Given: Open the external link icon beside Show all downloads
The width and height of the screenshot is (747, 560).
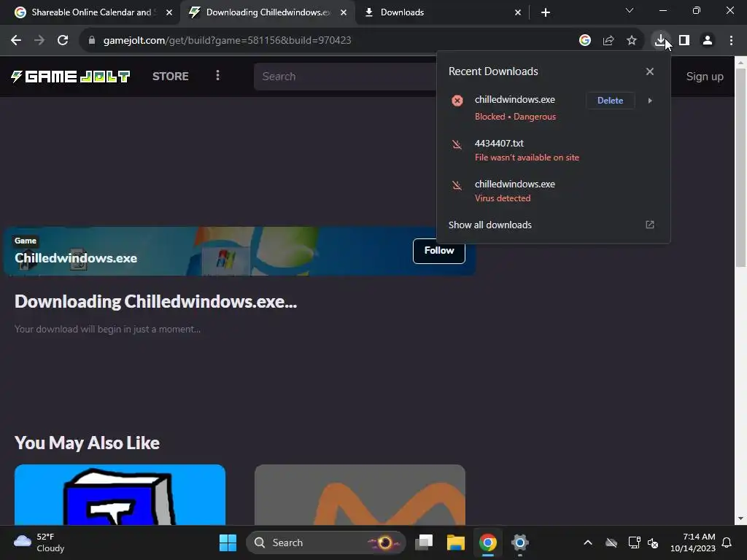Looking at the screenshot, I should [650, 225].
